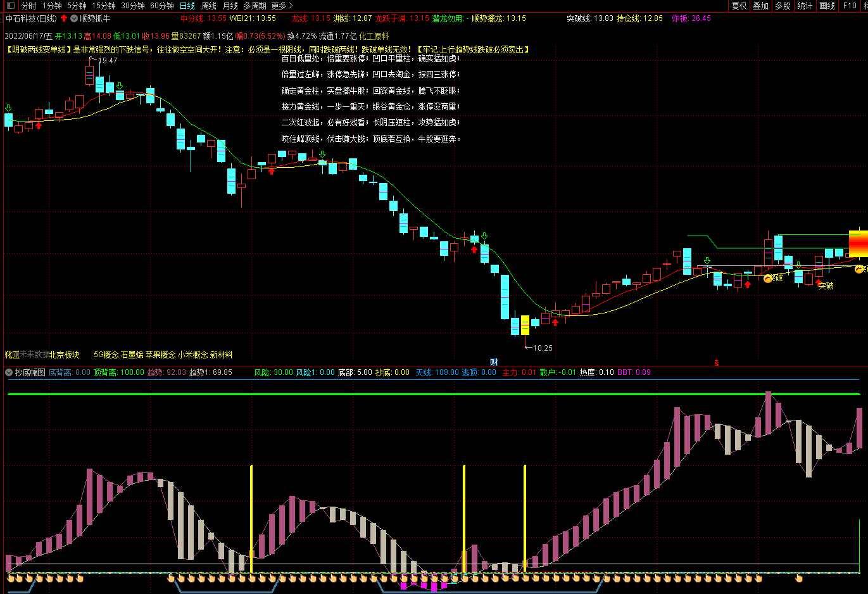Open the 石墨烯 concept link

tap(132, 355)
